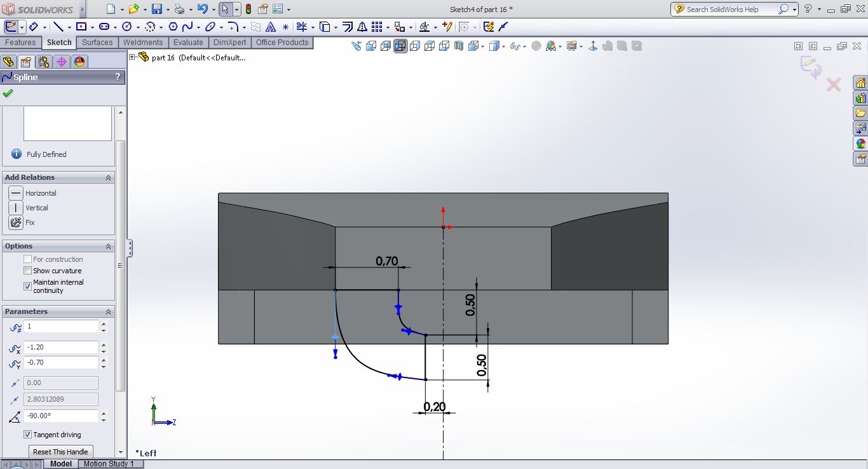The width and height of the screenshot is (868, 469).
Task: Open the DimXpertManager target icon tab
Action: tap(61, 62)
